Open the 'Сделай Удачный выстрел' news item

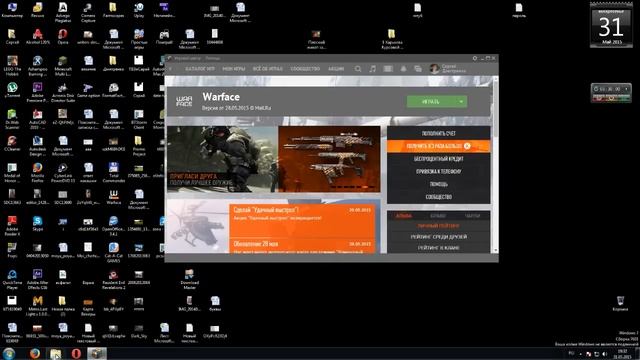[302, 221]
